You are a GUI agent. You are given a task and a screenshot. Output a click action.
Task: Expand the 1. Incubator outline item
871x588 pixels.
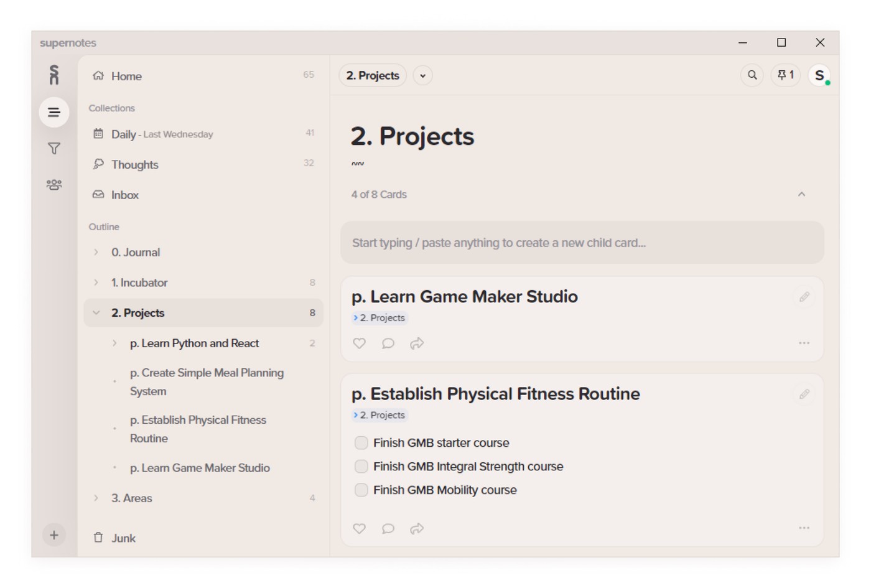[96, 282]
